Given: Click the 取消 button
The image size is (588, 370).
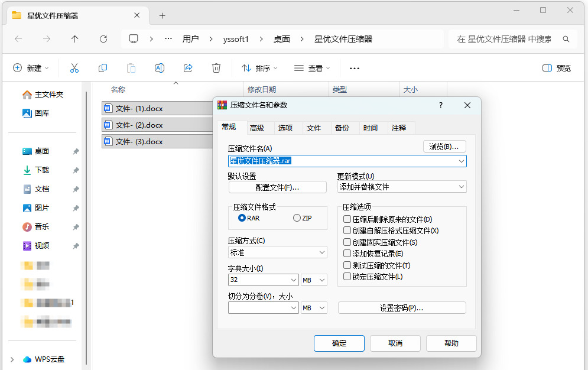Looking at the screenshot, I should click(x=395, y=343).
